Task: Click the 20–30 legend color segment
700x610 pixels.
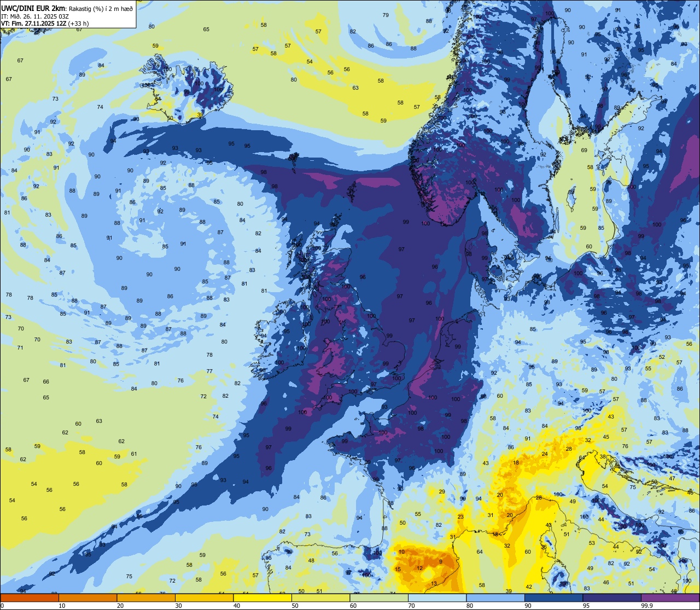Action: coord(146,597)
